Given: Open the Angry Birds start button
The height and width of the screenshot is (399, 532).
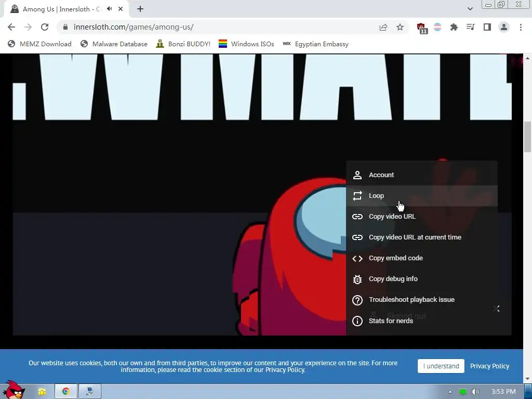Looking at the screenshot, I should click(14, 390).
